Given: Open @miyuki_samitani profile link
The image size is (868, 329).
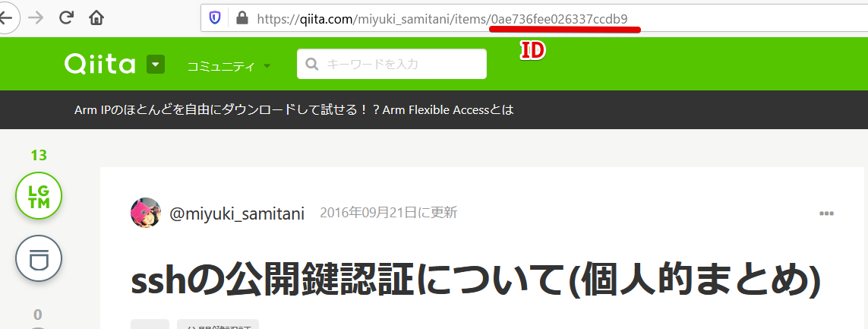Looking at the screenshot, I should point(237,214).
